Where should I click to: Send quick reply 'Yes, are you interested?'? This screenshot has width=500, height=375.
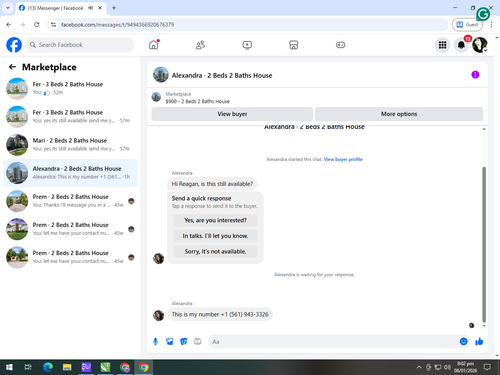[215, 220]
